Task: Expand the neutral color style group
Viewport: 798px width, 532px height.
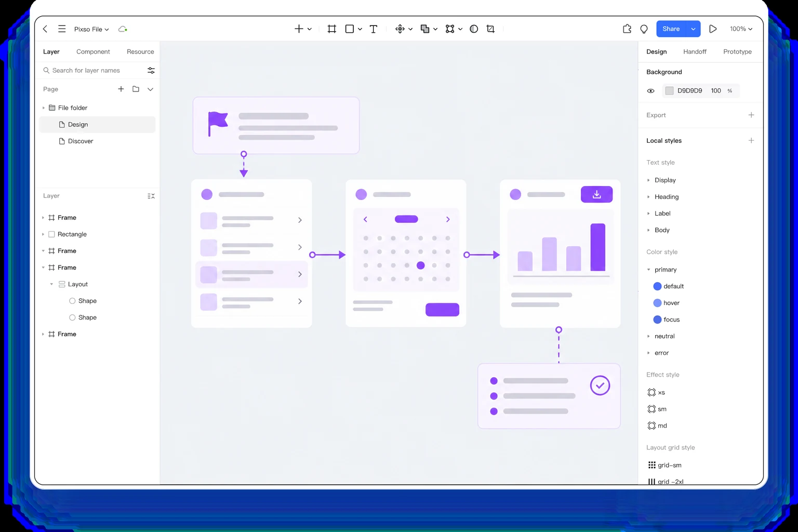Action: (648, 336)
